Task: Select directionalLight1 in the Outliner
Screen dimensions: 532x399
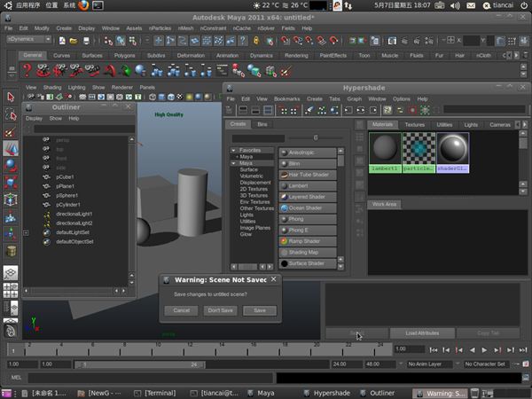Action: 74,214
